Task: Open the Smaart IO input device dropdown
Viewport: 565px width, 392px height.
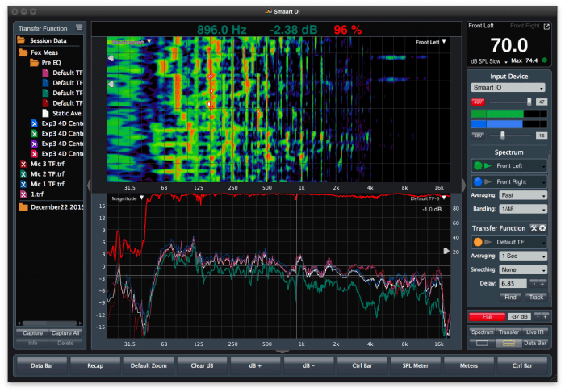Action: 508,87
